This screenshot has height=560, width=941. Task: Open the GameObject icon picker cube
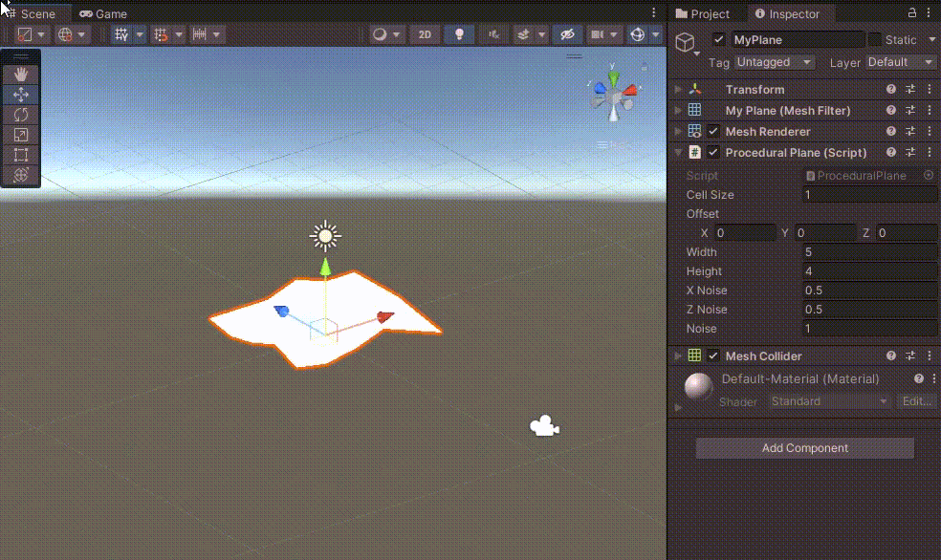tap(685, 42)
